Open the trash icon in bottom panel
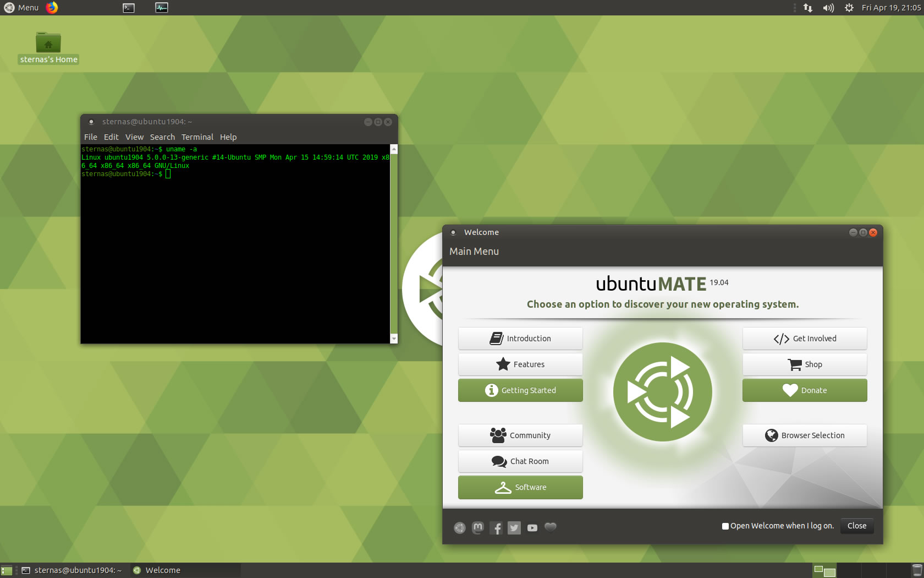This screenshot has height=578, width=924. [x=917, y=570]
